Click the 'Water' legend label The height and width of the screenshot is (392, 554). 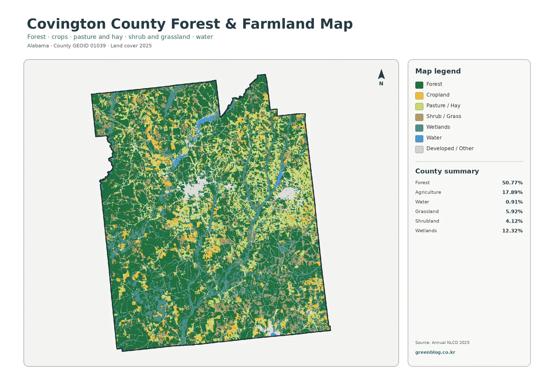pyautogui.click(x=434, y=138)
